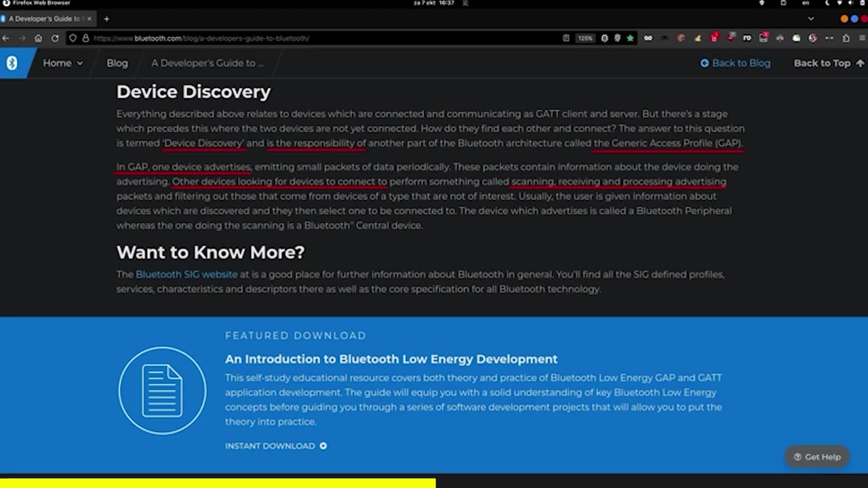The width and height of the screenshot is (868, 488).
Task: Click the 'RD' extension icon
Action: (747, 38)
